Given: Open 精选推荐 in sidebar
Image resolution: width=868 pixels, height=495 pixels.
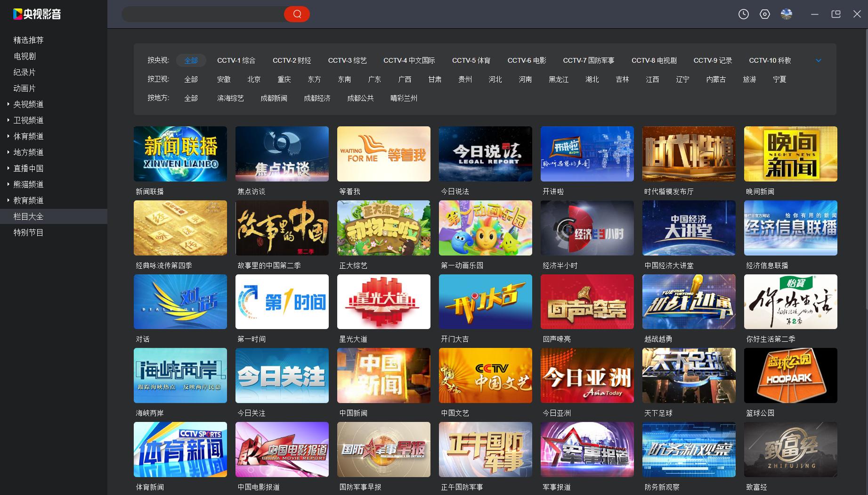Looking at the screenshot, I should point(28,40).
